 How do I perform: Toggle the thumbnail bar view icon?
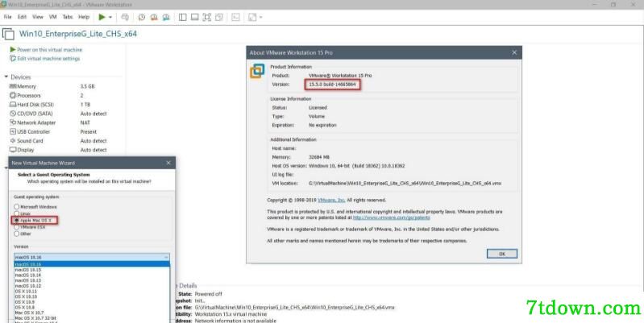pos(195,17)
